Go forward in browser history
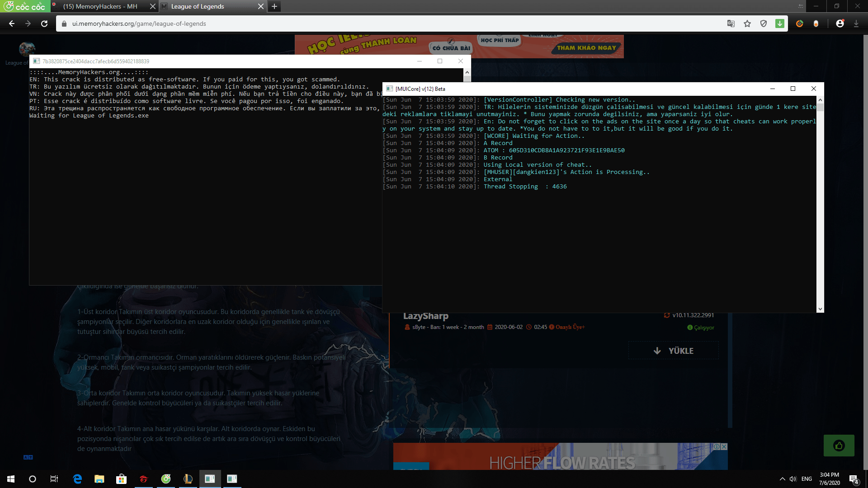868x488 pixels. click(x=28, y=23)
